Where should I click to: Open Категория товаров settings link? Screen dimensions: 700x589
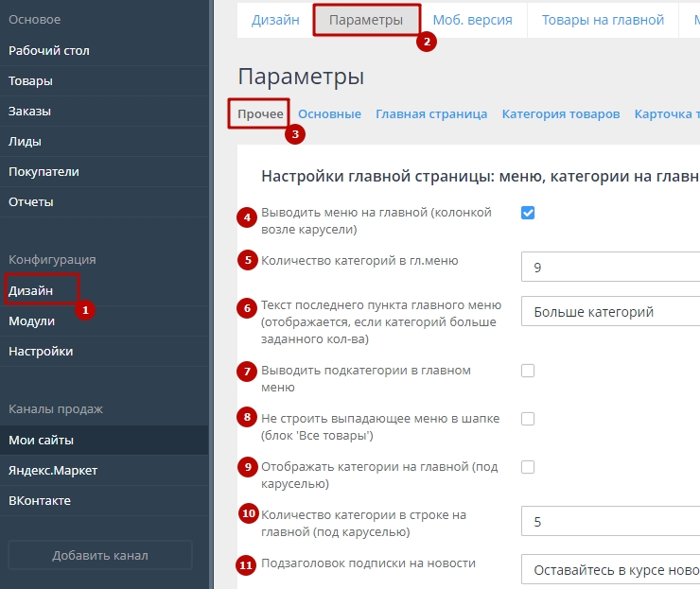click(561, 113)
